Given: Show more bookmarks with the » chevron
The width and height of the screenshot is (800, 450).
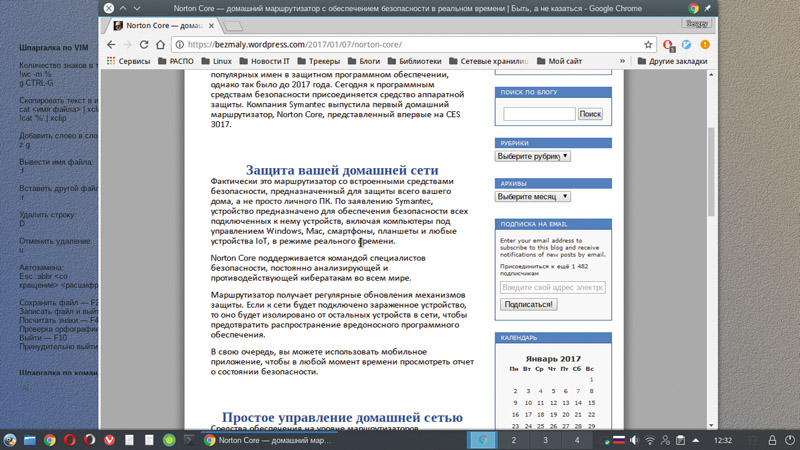Looking at the screenshot, I should [622, 61].
